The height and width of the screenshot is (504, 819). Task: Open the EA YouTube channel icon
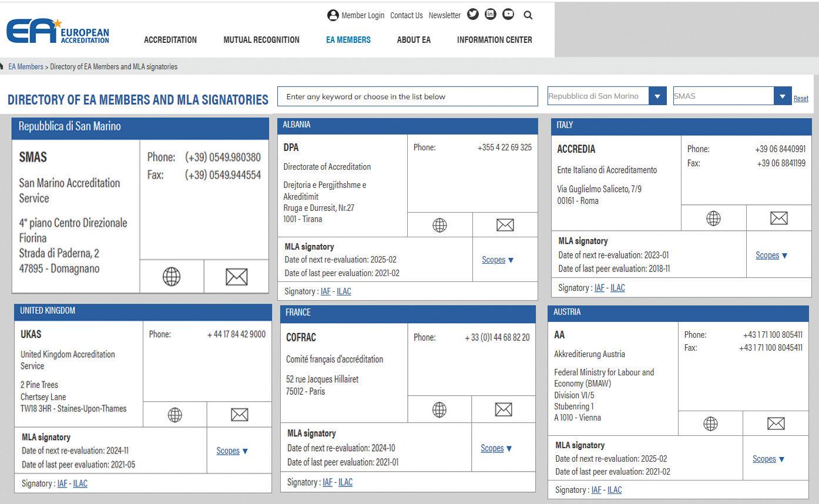coord(508,15)
